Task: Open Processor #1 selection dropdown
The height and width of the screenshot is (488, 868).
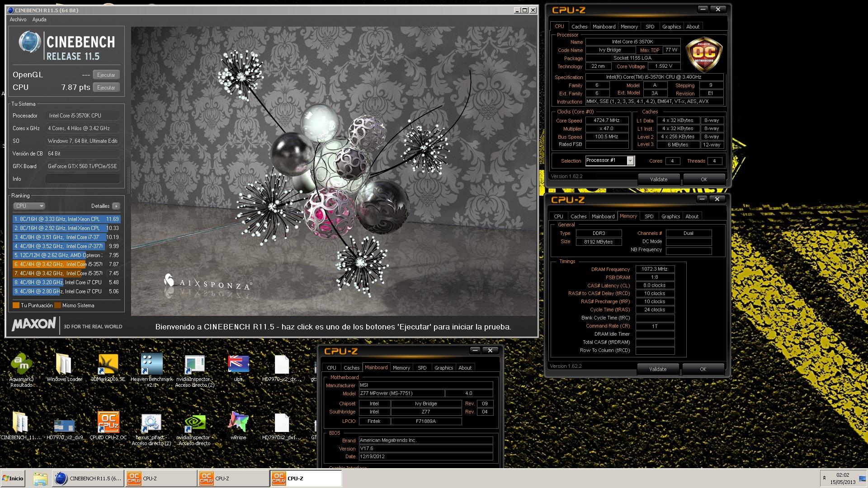Action: click(x=610, y=160)
